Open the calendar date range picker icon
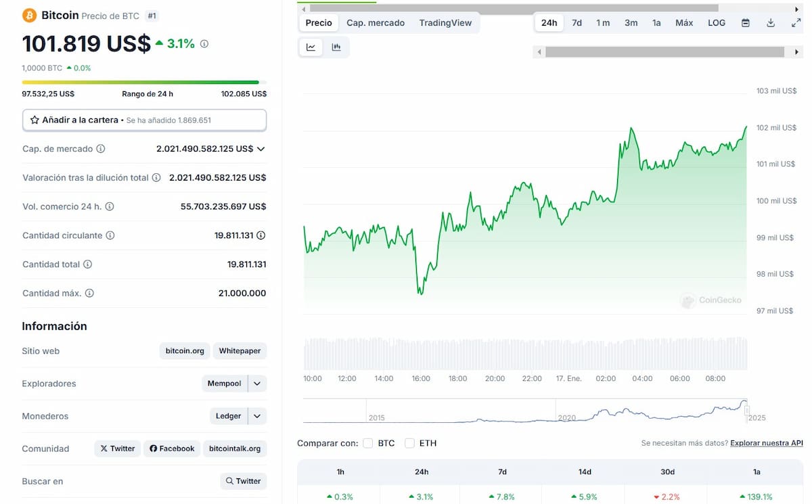Screen dimensions: 812x504 point(746,22)
